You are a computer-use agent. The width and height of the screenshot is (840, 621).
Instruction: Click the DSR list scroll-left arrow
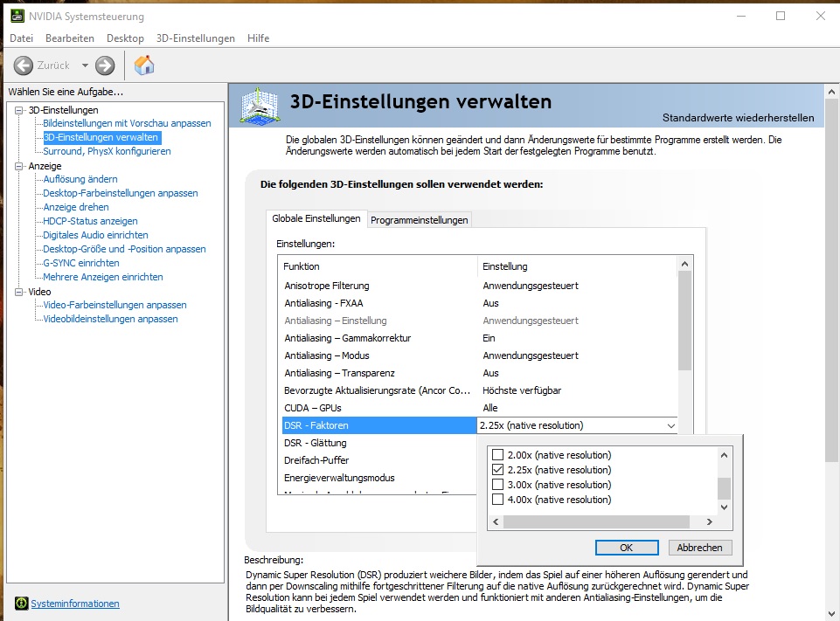(496, 522)
